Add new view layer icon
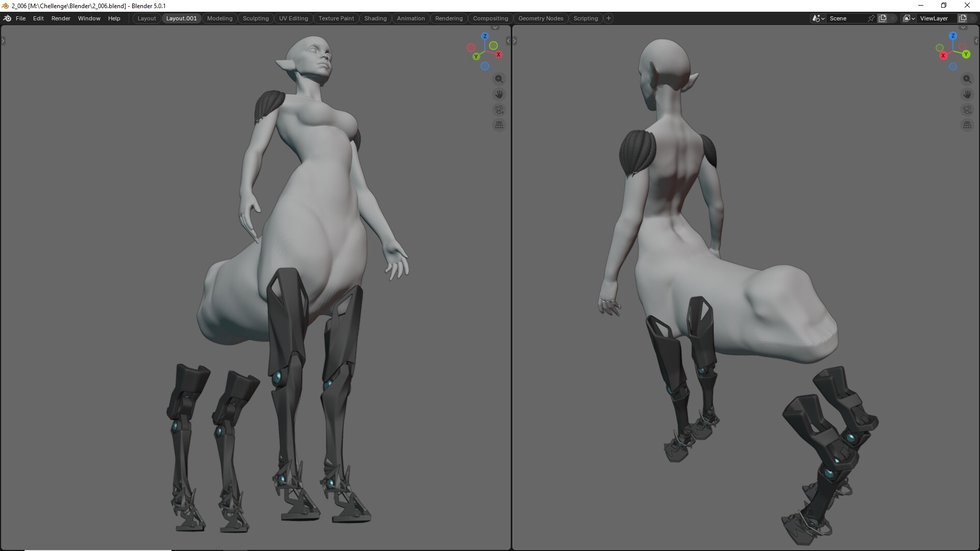980x551 pixels. pos(963,18)
